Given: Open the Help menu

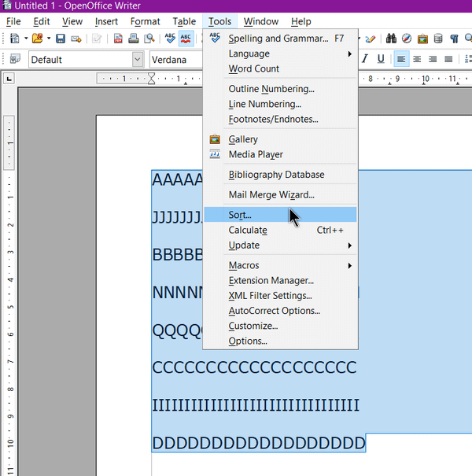Looking at the screenshot, I should click(301, 21).
